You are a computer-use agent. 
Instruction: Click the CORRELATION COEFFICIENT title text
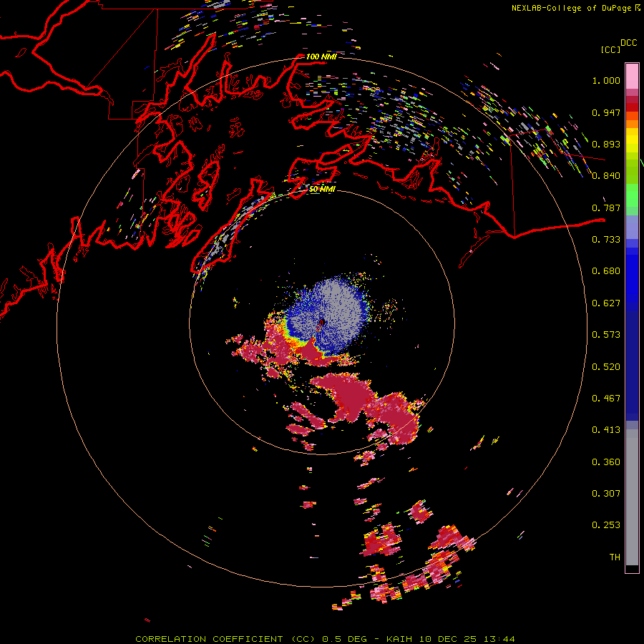[209, 639]
